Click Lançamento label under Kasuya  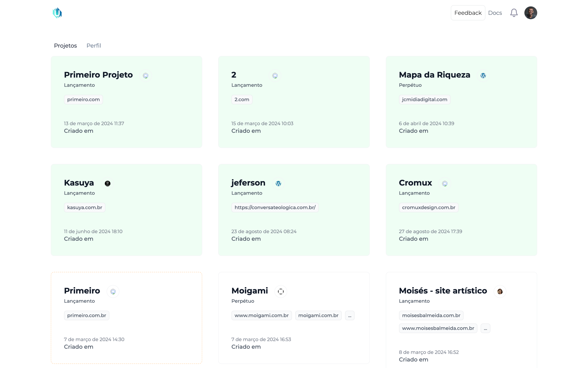(79, 193)
